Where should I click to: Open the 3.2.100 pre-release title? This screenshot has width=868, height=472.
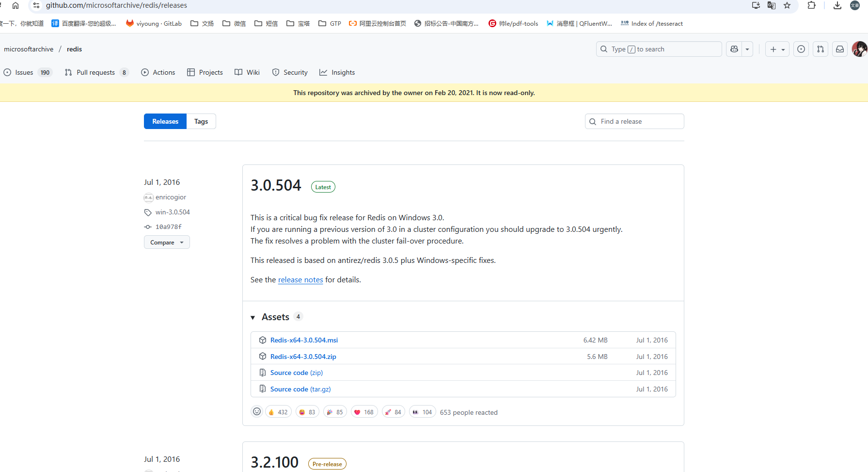point(275,462)
